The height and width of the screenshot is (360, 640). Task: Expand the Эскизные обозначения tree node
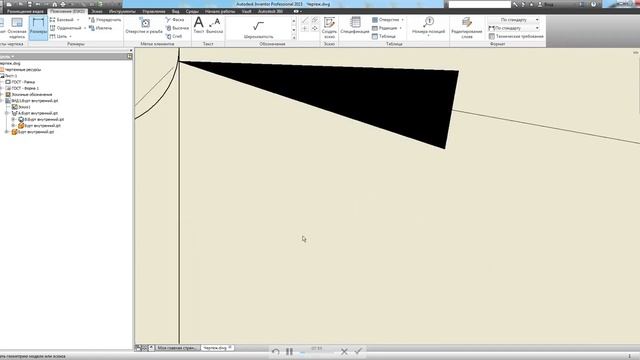[x=2, y=94]
